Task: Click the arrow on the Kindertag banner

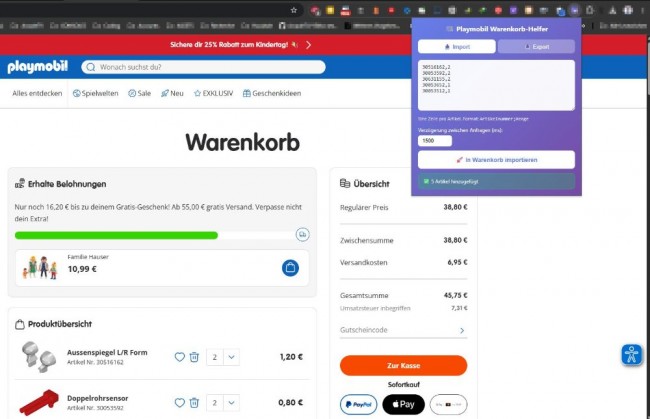Action: pyautogui.click(x=308, y=45)
